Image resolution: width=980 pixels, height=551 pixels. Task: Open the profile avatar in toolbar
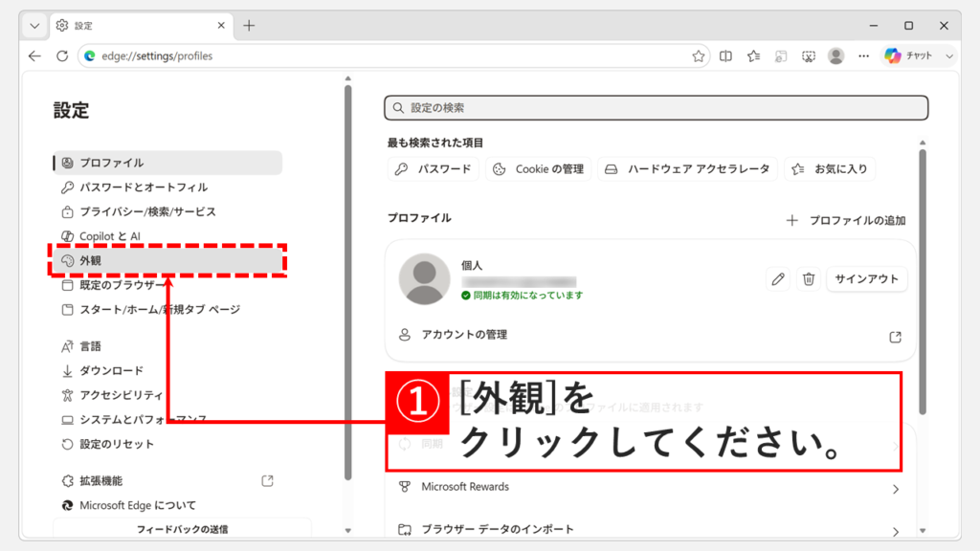pos(836,56)
